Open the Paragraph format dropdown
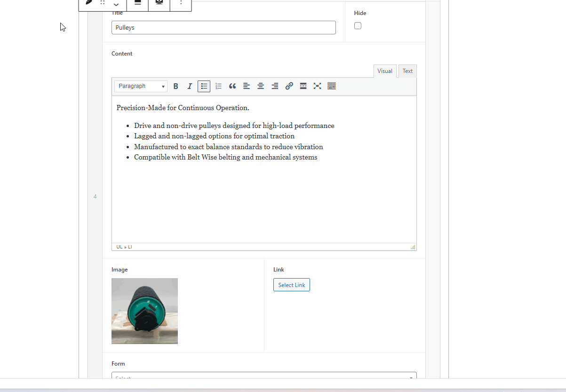Viewport: 566px width, 392px height. click(x=141, y=86)
